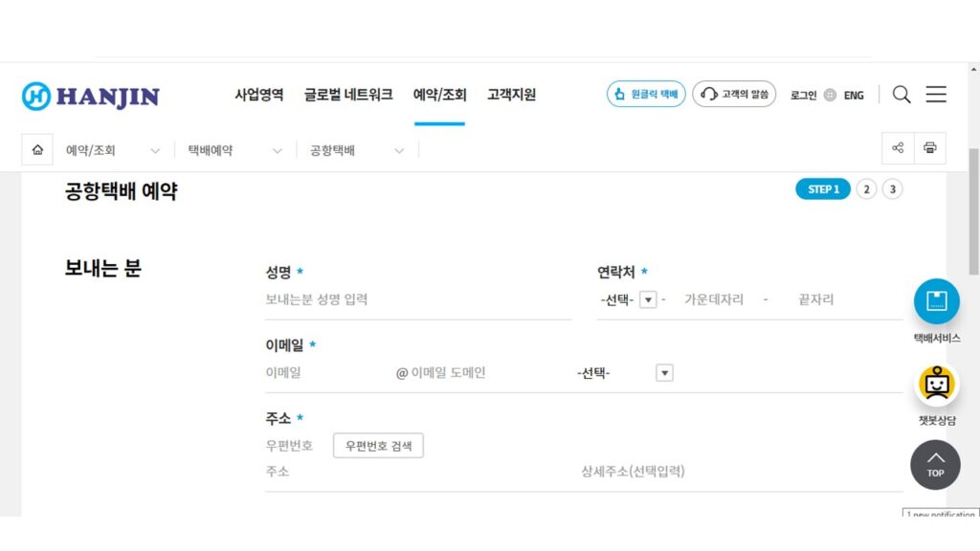Click the share icon
The width and height of the screenshot is (980, 551).
coord(898,148)
